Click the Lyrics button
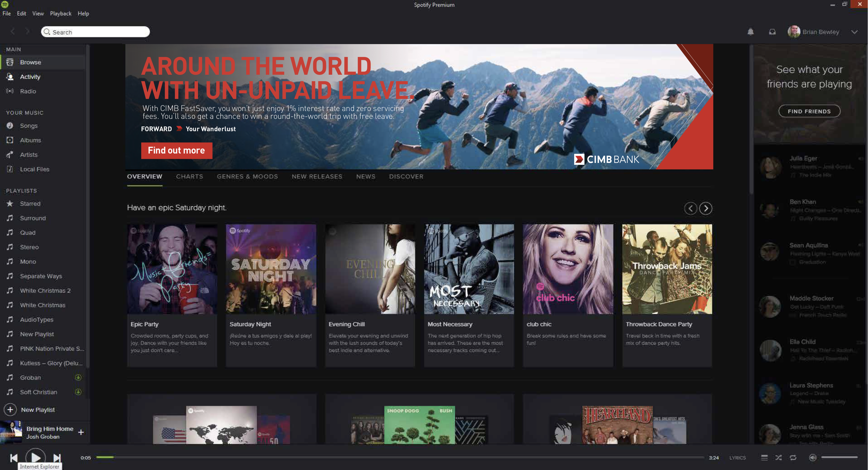The height and width of the screenshot is (470, 868). click(x=737, y=458)
